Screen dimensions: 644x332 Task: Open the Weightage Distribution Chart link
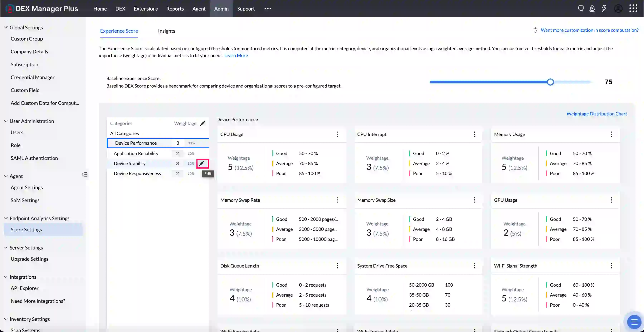(x=596, y=114)
